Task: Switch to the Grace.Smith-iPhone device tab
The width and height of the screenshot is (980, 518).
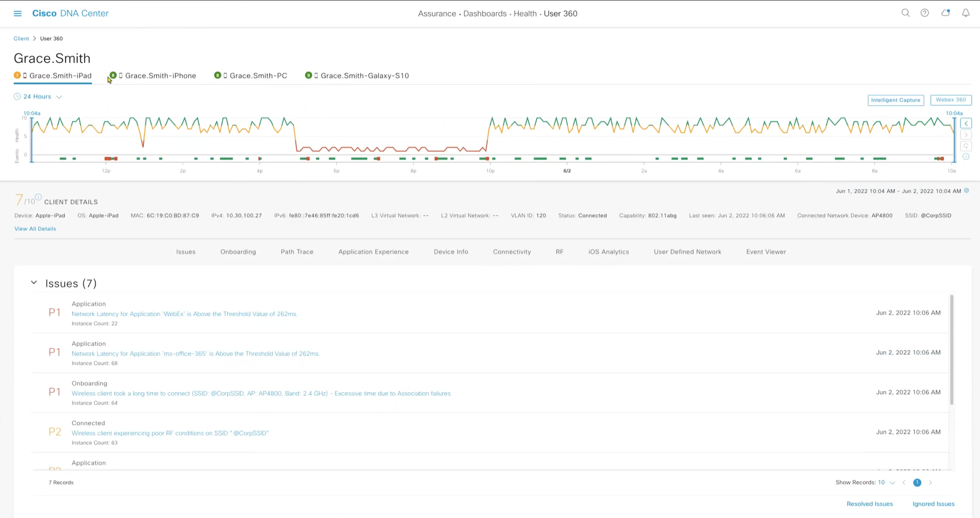Action: point(160,76)
